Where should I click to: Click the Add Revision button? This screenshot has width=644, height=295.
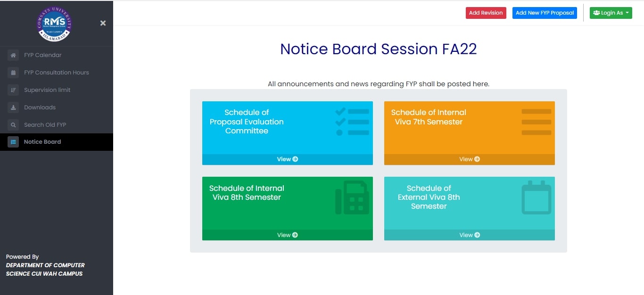pyautogui.click(x=486, y=13)
